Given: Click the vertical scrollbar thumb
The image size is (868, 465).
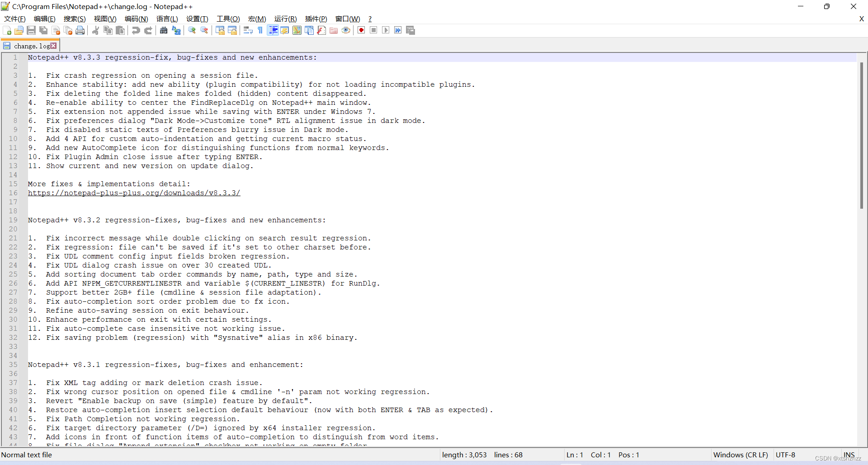Looking at the screenshot, I should 862,136.
